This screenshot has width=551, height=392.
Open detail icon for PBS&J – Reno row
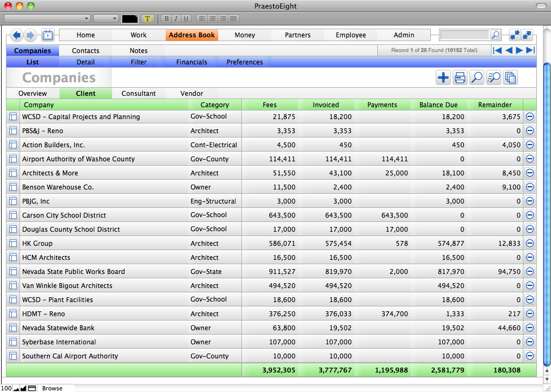[x=13, y=130]
